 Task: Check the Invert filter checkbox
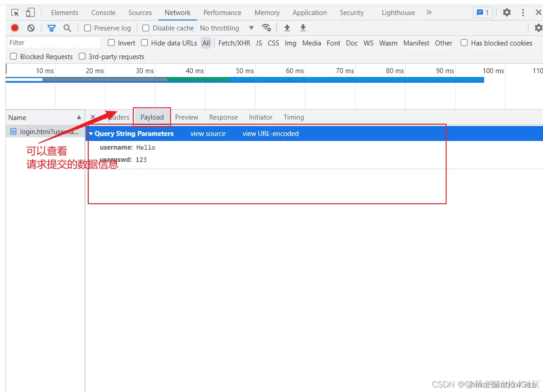(x=111, y=43)
